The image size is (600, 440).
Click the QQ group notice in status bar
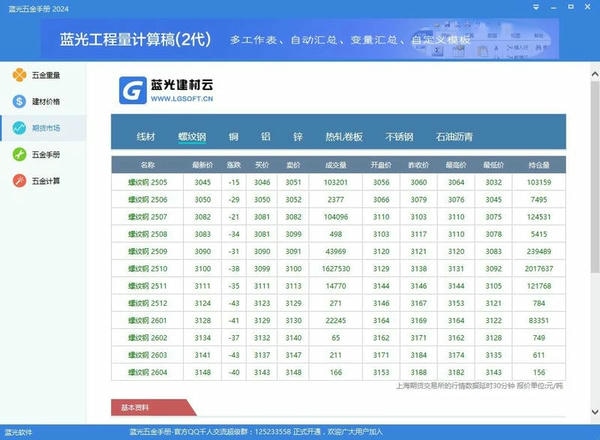[x=256, y=432]
